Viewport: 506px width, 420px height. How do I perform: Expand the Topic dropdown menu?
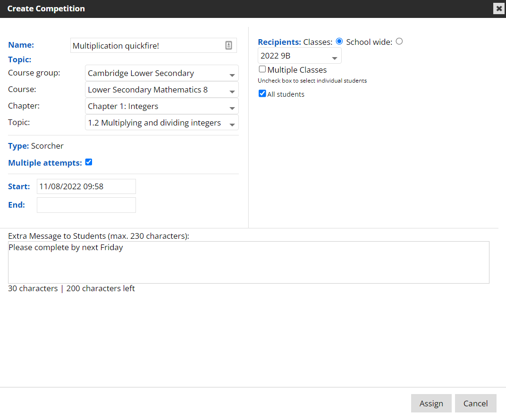click(x=161, y=123)
